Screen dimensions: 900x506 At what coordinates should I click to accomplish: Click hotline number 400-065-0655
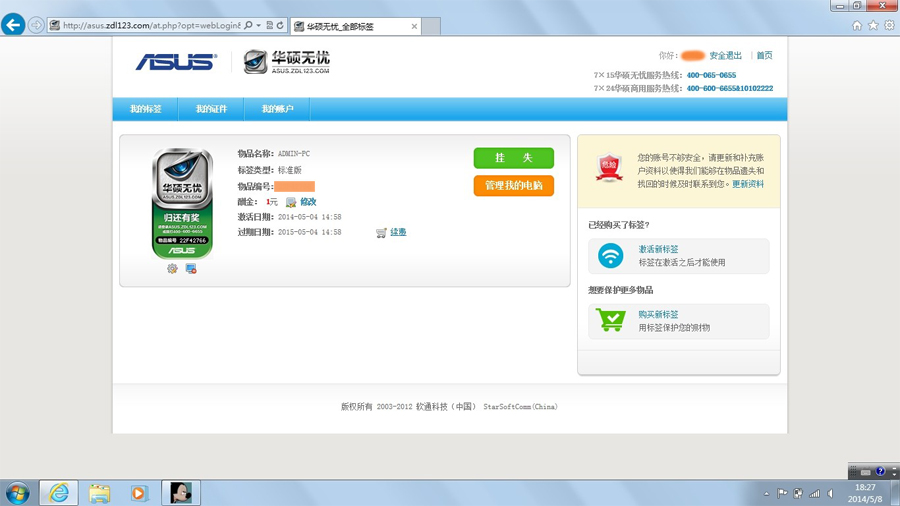tap(711, 75)
